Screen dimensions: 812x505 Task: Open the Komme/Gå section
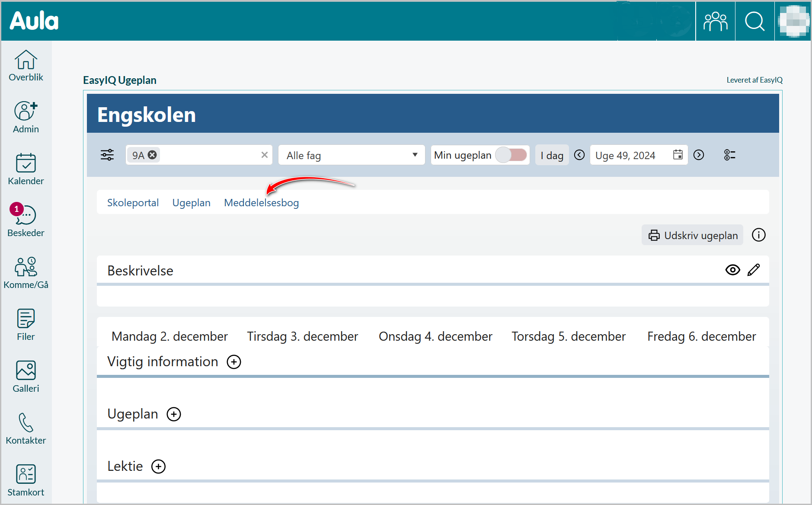[26, 273]
